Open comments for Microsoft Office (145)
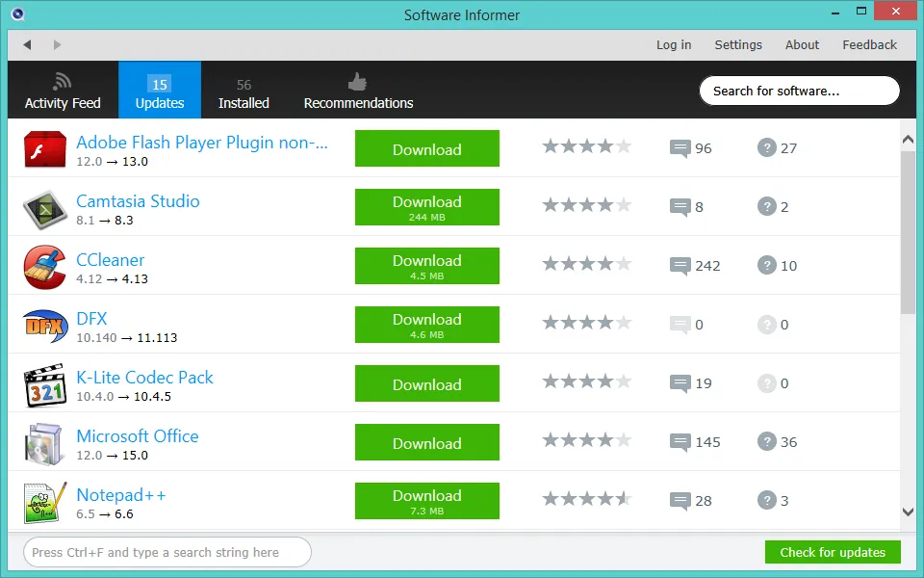The height and width of the screenshot is (578, 924). [695, 442]
